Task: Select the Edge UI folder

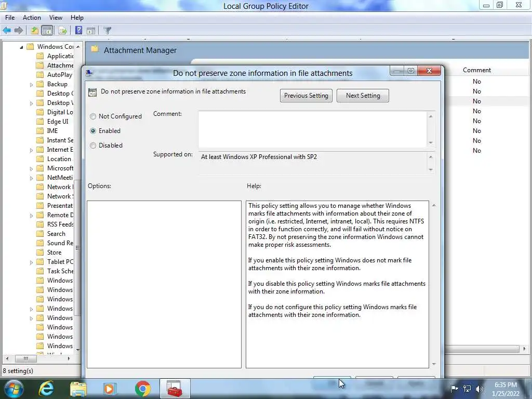Action: (x=58, y=122)
